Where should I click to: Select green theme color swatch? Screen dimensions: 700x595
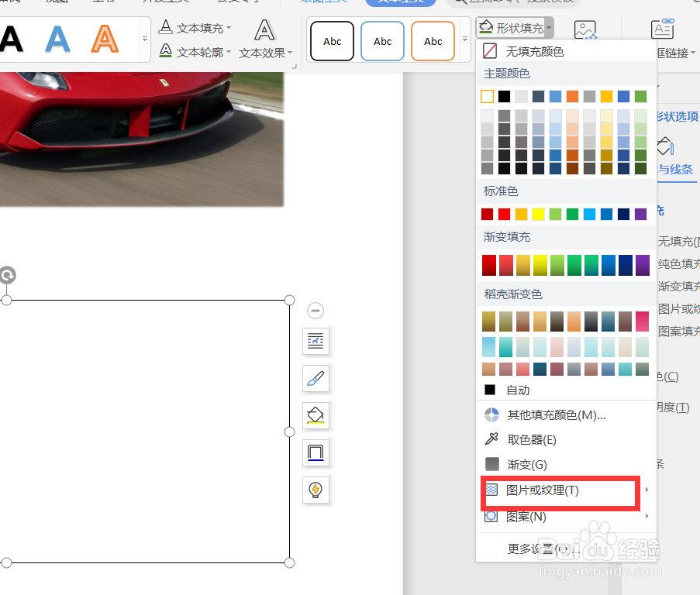pos(640,96)
